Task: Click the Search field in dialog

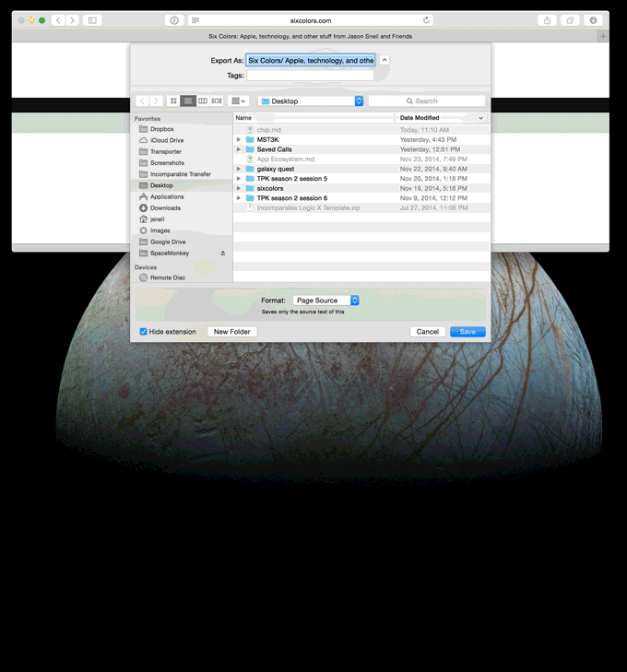Action: [x=427, y=101]
